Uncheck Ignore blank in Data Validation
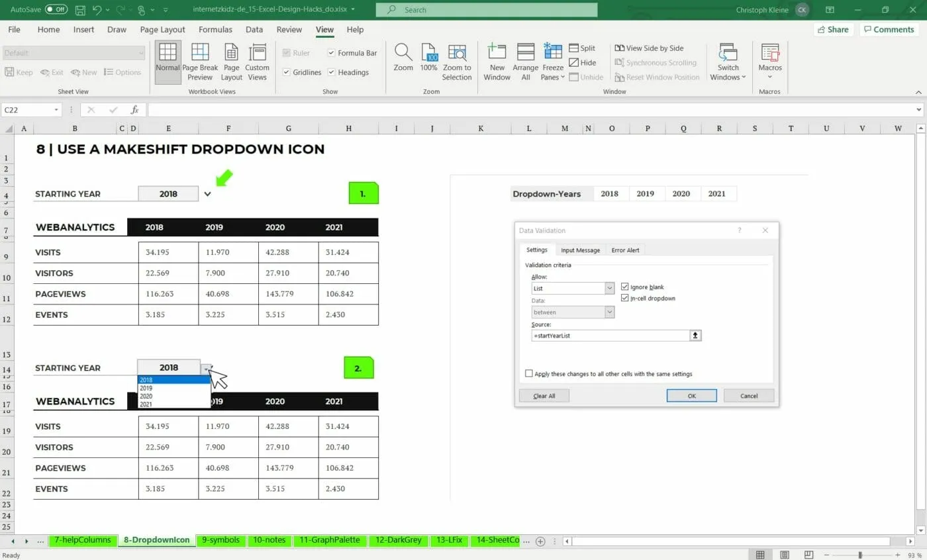Image resolution: width=927 pixels, height=560 pixels. pos(625,287)
